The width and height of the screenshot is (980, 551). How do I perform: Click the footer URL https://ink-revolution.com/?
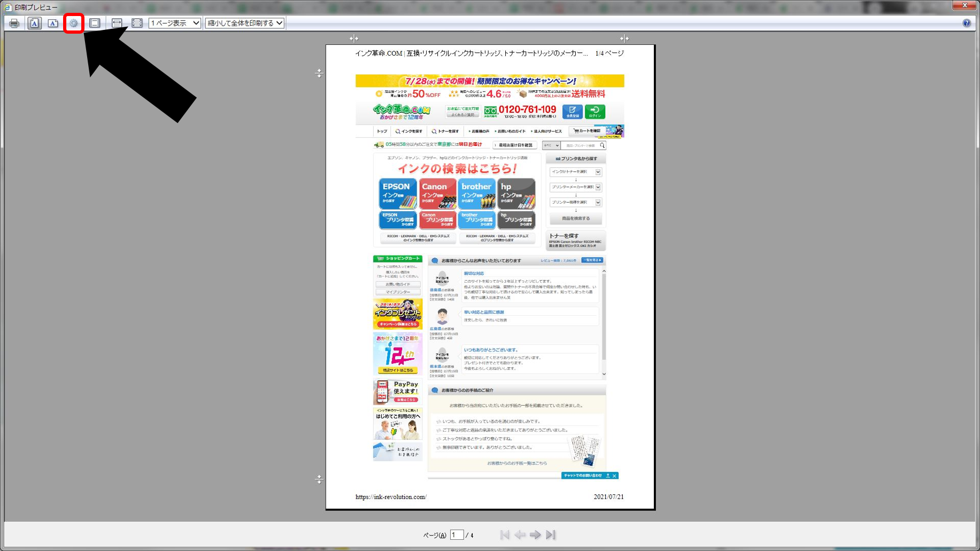coord(391,497)
